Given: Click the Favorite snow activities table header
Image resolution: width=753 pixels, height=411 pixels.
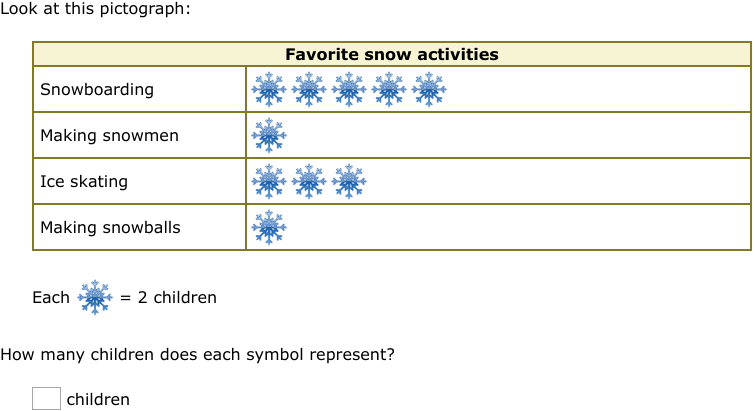Looking at the screenshot, I should (392, 54).
